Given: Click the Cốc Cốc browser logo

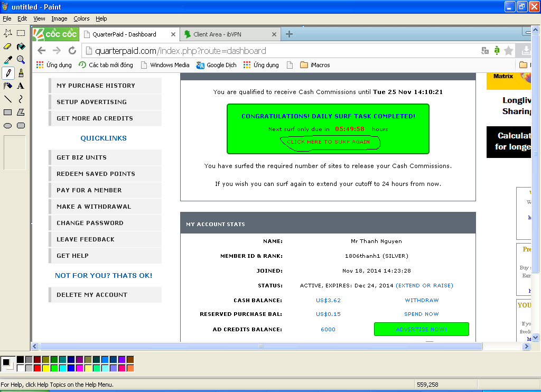Looking at the screenshot, I should 56,34.
